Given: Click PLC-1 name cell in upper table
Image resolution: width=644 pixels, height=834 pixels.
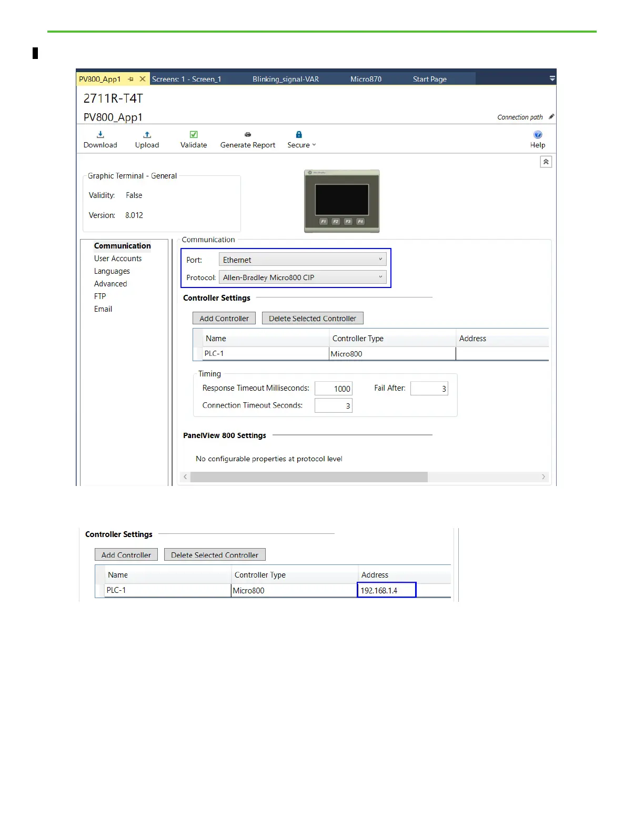Looking at the screenshot, I should (x=266, y=353).
